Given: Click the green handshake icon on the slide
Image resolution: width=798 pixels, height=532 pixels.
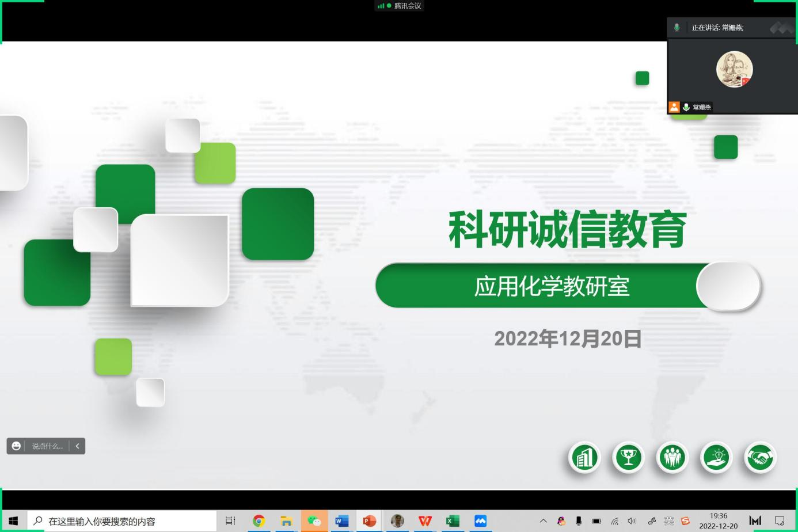Looking at the screenshot, I should click(760, 458).
